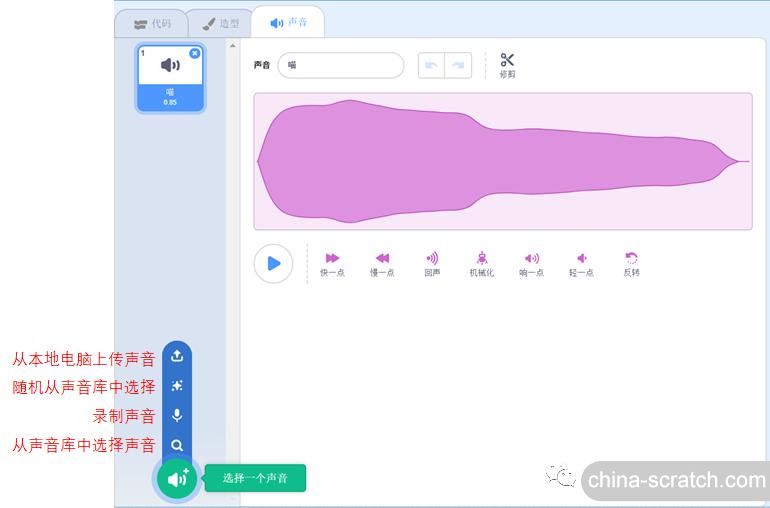Record a sound with microphone icon
Image resolution: width=770 pixels, height=508 pixels.
tap(177, 415)
